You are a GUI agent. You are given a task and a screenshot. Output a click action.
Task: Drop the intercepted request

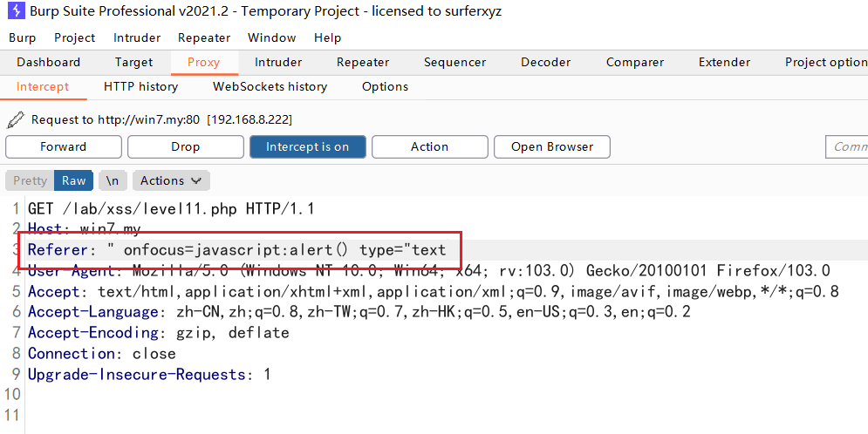[185, 146]
